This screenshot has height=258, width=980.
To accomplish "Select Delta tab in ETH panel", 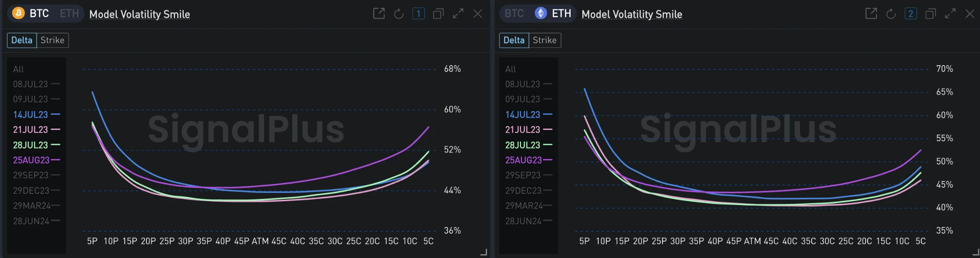I will pyautogui.click(x=514, y=40).
